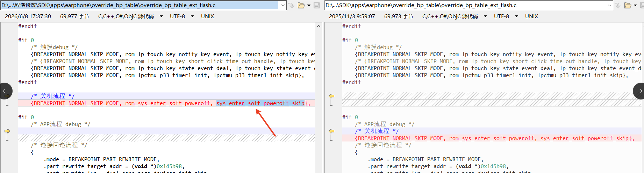The width and height of the screenshot is (644, 173).
Task: Click /* 连接回连流程 */ comment in right pane
Action: [x=383, y=145]
